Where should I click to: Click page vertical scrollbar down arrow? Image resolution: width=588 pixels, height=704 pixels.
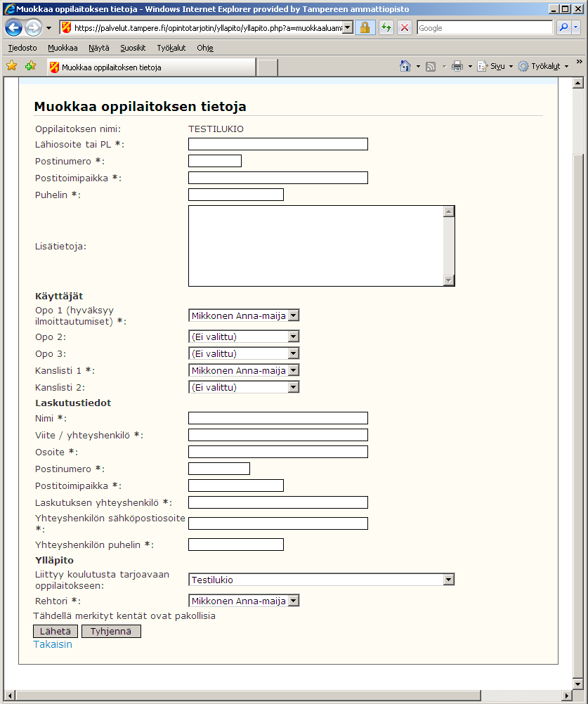[578, 684]
